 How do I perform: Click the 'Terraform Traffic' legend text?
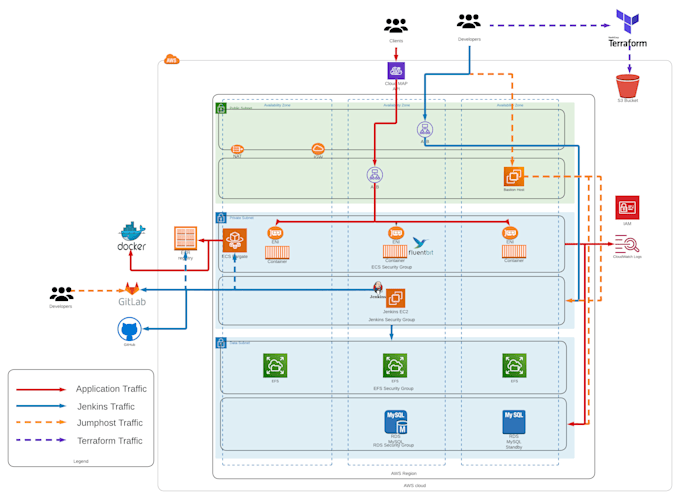tap(110, 440)
